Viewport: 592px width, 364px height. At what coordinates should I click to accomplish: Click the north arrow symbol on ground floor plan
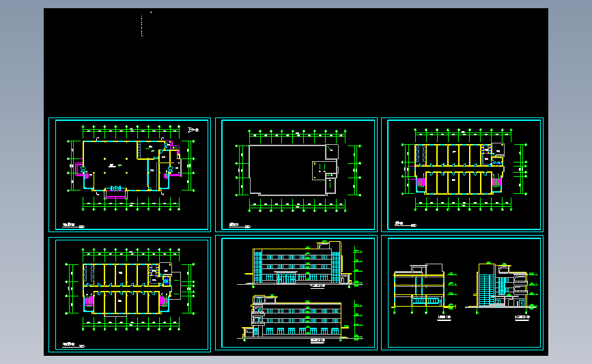(193, 130)
